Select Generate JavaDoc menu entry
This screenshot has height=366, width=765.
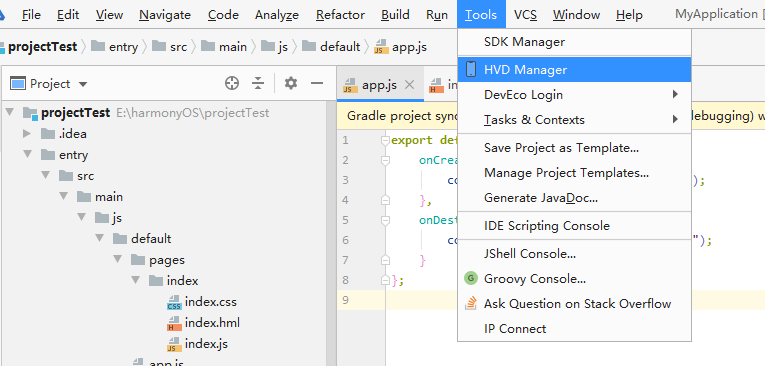574,198
